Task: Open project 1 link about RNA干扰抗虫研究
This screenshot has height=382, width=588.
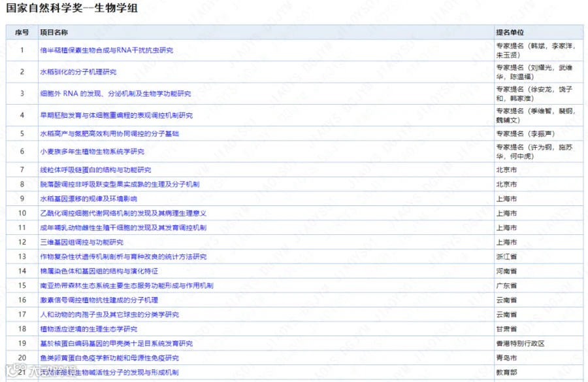Action: 106,50
